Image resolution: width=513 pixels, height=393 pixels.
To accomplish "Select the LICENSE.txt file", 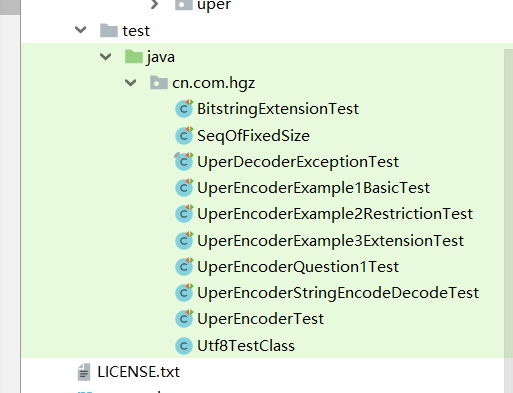I will pyautogui.click(x=138, y=372).
